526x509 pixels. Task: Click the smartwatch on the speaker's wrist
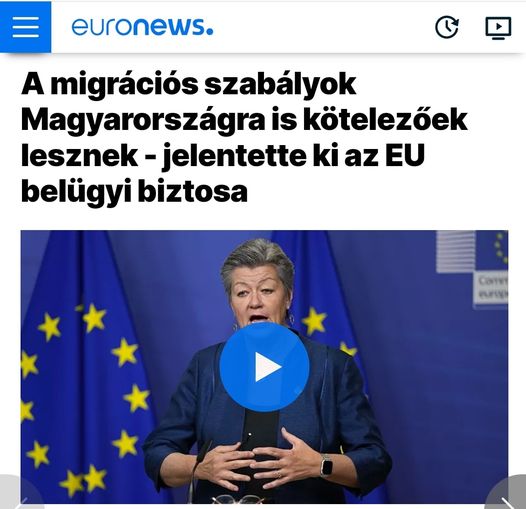pyautogui.click(x=327, y=465)
